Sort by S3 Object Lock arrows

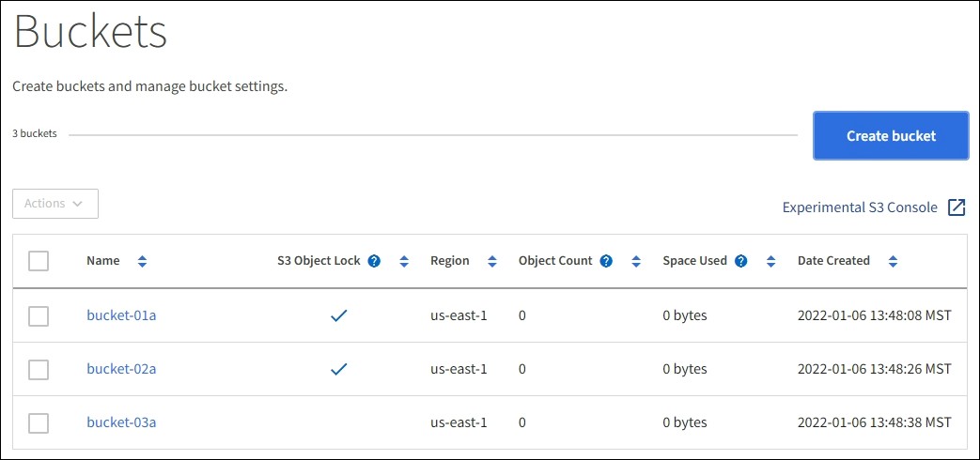[404, 261]
